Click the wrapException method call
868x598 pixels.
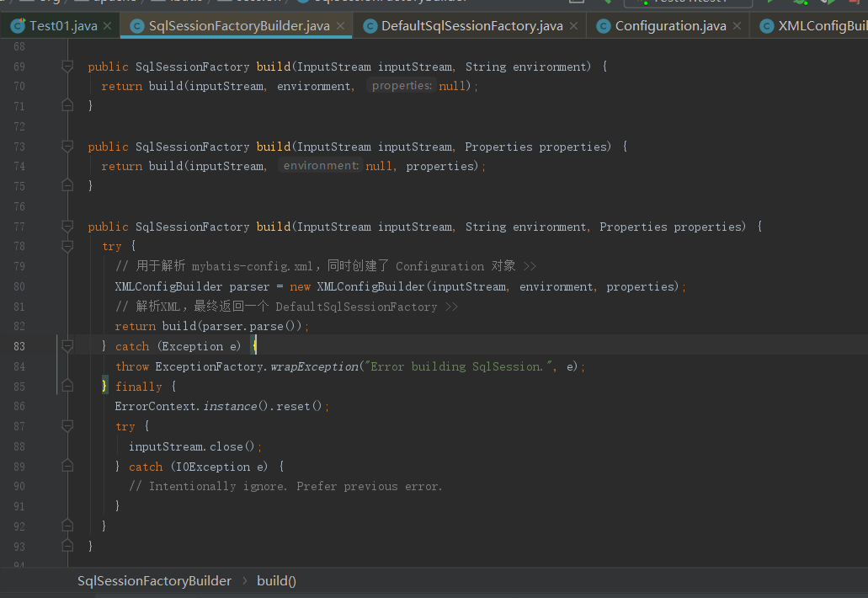pyautogui.click(x=314, y=366)
